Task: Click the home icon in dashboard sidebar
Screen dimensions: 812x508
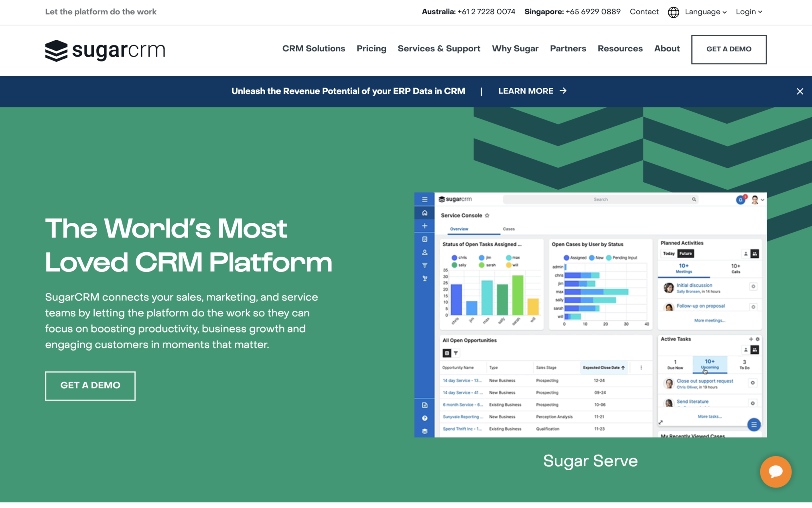Action: 424,213
